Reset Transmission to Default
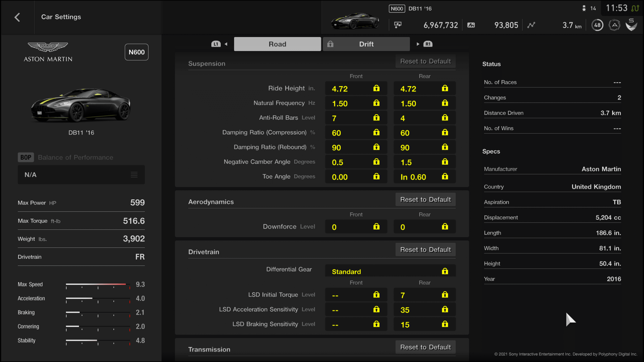Image resolution: width=644 pixels, height=362 pixels. click(425, 347)
